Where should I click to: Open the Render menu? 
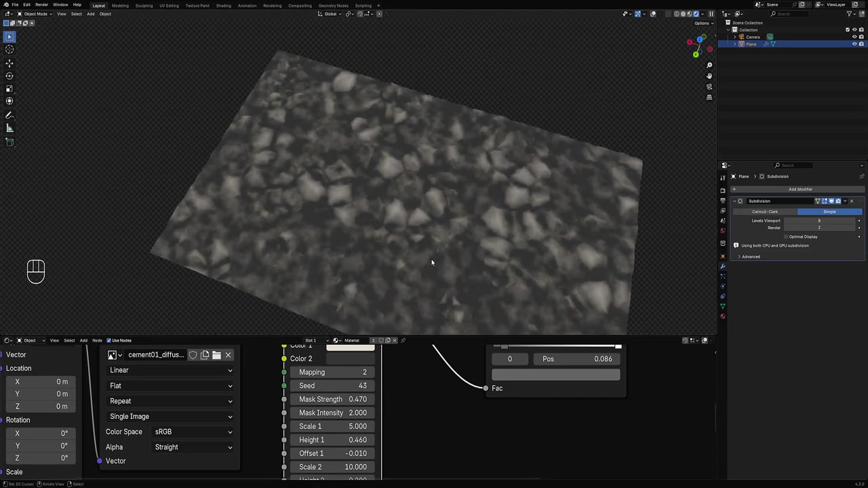(x=41, y=5)
